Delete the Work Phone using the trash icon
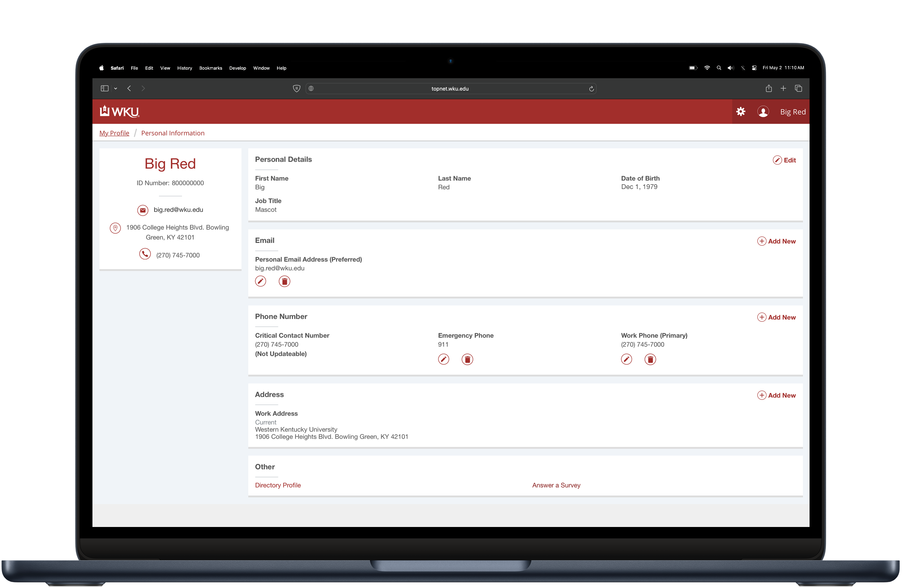This screenshot has width=902, height=588. coord(650,359)
